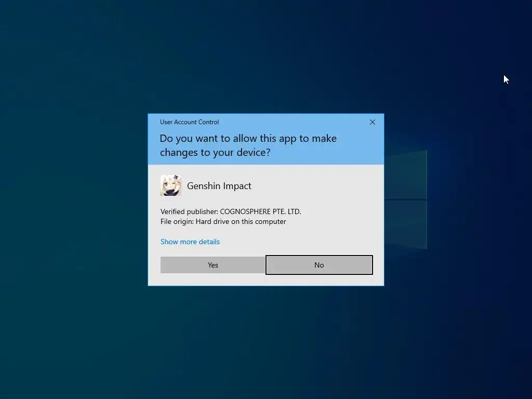Open the Show more details link

190,242
